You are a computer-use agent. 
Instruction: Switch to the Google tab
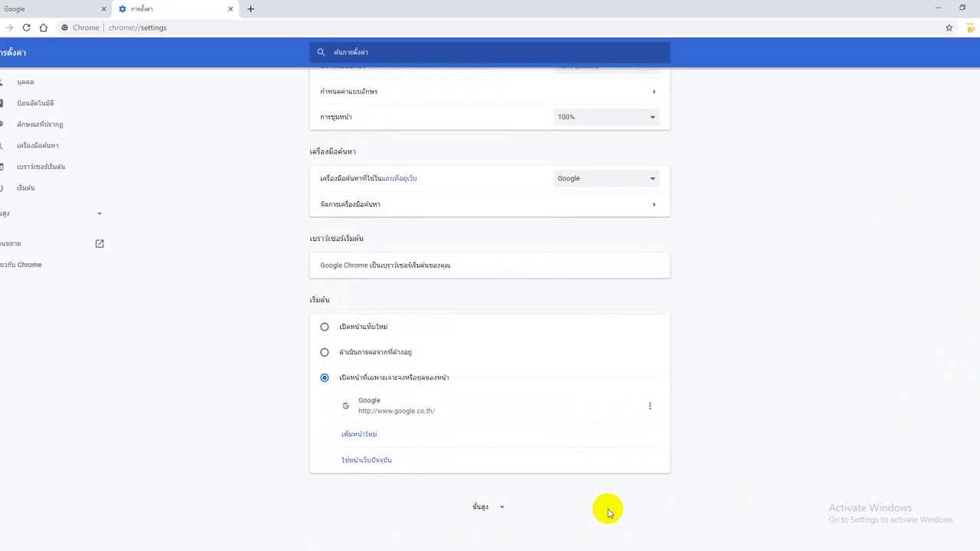[50, 9]
